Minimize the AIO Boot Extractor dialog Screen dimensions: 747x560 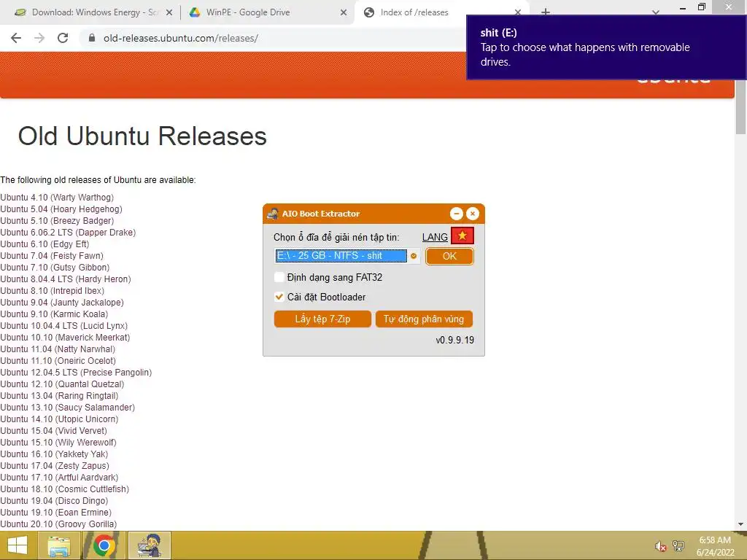click(x=457, y=214)
